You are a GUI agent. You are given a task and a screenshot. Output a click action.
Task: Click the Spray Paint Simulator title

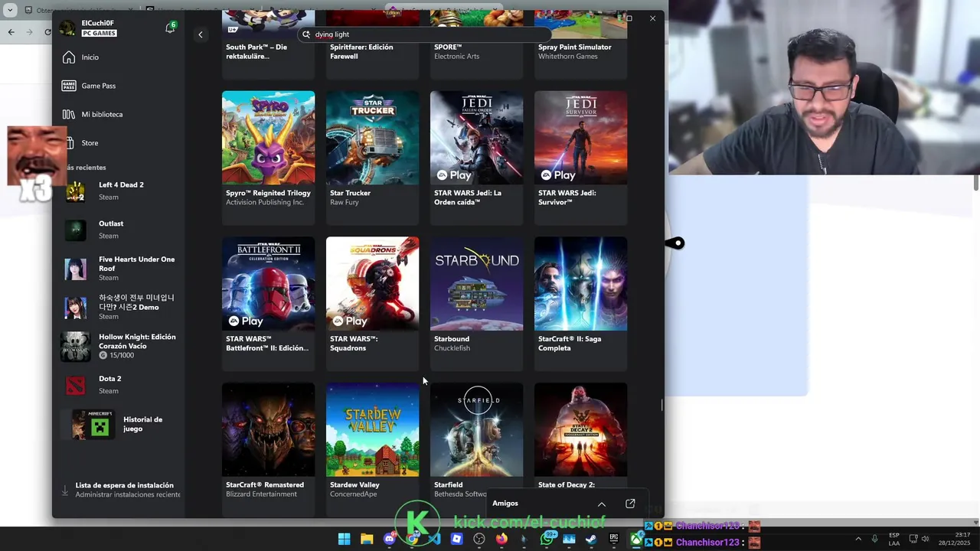click(574, 47)
